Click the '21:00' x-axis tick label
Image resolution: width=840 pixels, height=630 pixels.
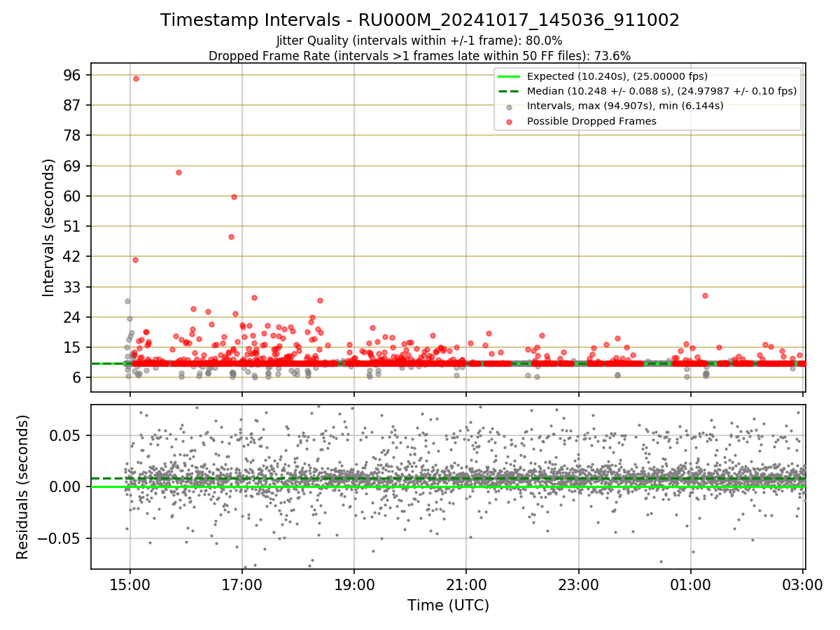tap(466, 584)
